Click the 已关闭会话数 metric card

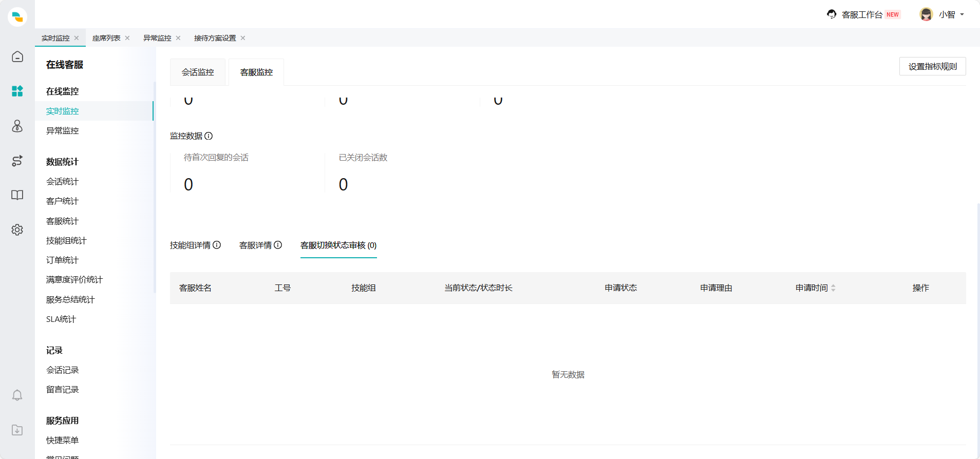402,173
